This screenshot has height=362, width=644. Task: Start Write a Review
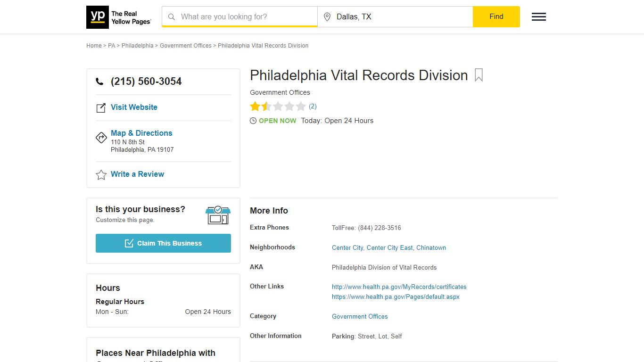tap(138, 174)
